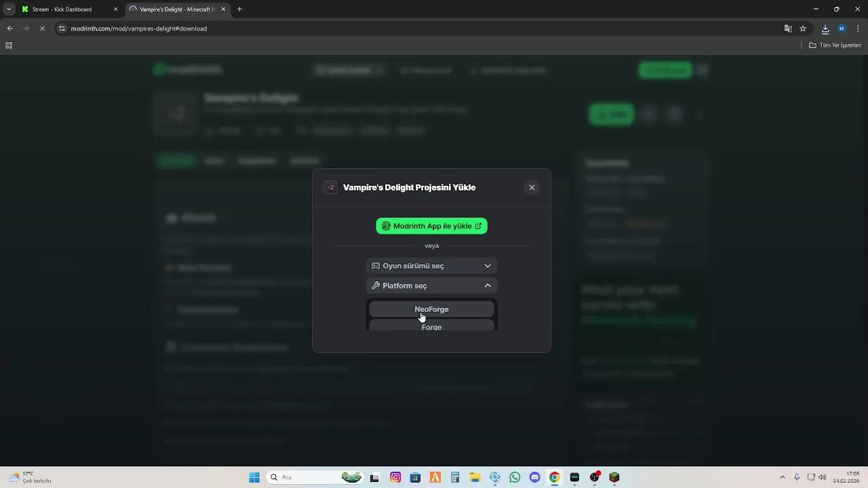
Task: Show hidden system tray icons
Action: (783, 477)
